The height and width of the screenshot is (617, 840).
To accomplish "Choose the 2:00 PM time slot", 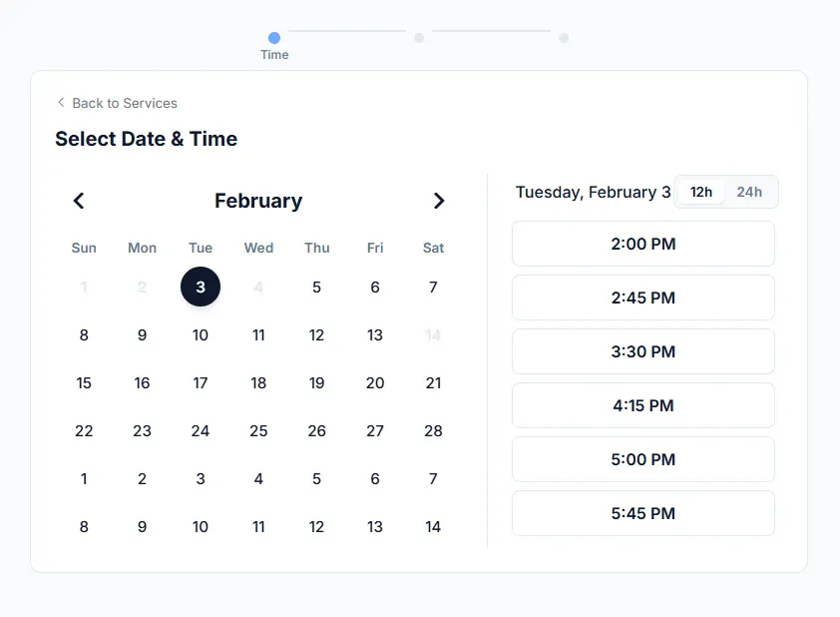I will pyautogui.click(x=642, y=244).
